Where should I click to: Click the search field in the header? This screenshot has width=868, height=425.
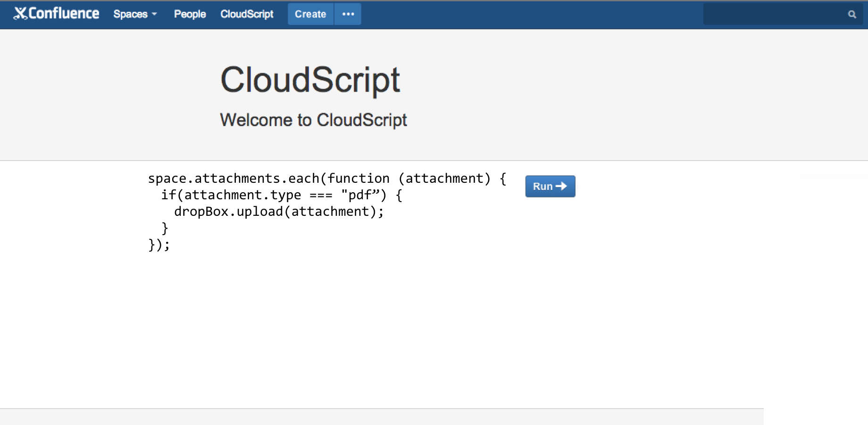783,14
